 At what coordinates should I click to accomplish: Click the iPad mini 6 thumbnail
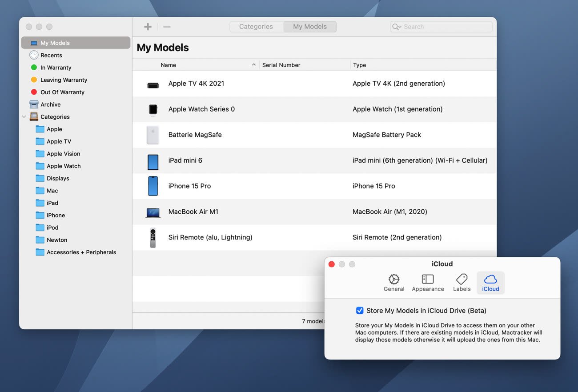(x=153, y=162)
